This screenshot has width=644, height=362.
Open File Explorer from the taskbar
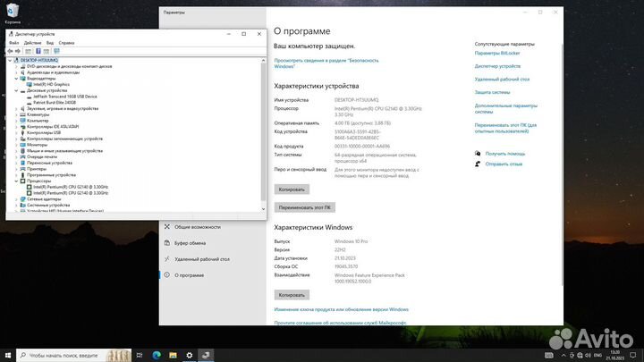tap(173, 355)
